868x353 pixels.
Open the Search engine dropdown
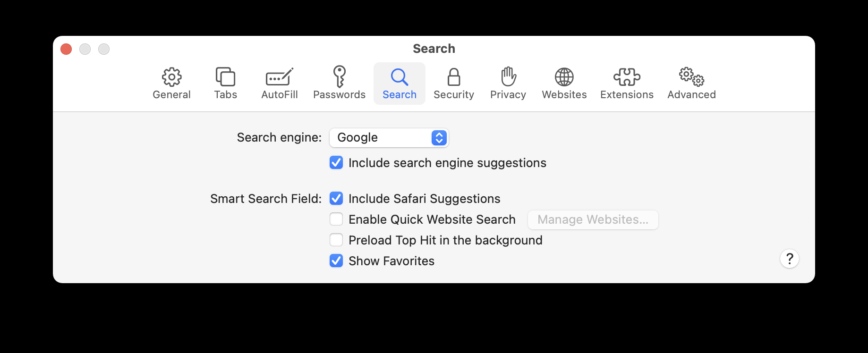(x=388, y=137)
